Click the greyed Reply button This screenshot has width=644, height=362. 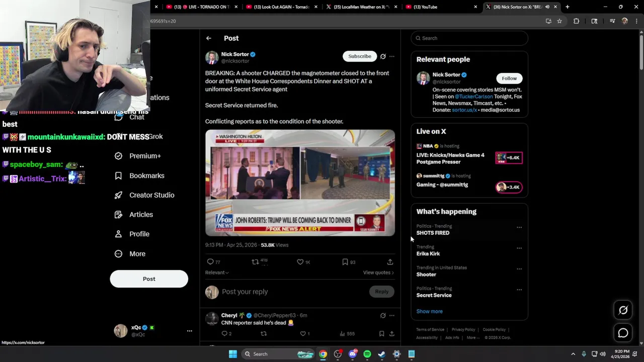pos(381,292)
